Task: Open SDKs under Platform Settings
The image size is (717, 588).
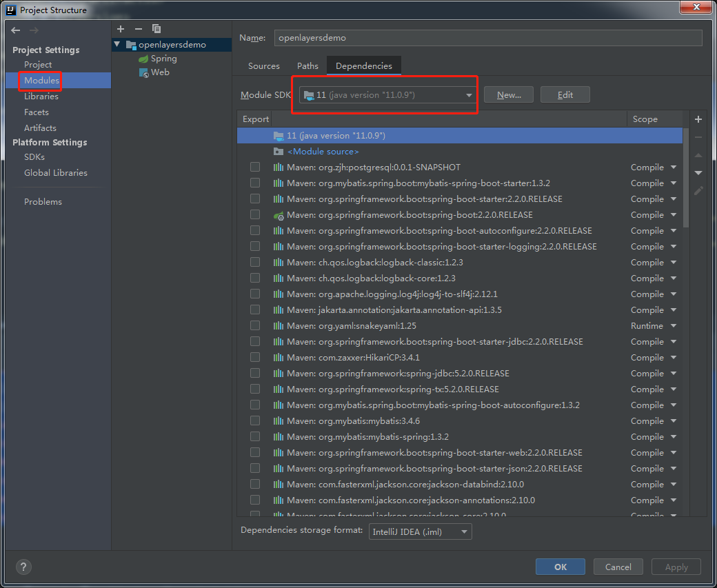Action: [34, 157]
